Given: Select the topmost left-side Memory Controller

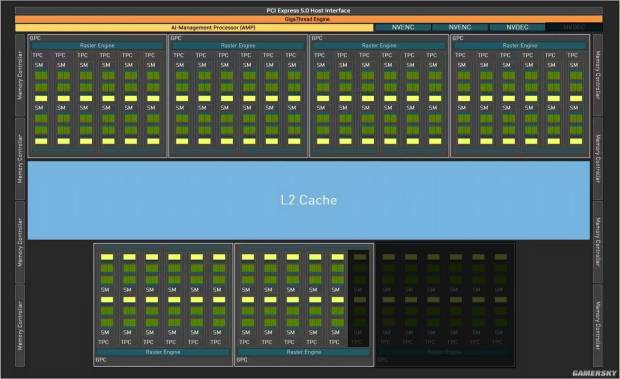Looking at the screenshot, I should click(20, 75).
